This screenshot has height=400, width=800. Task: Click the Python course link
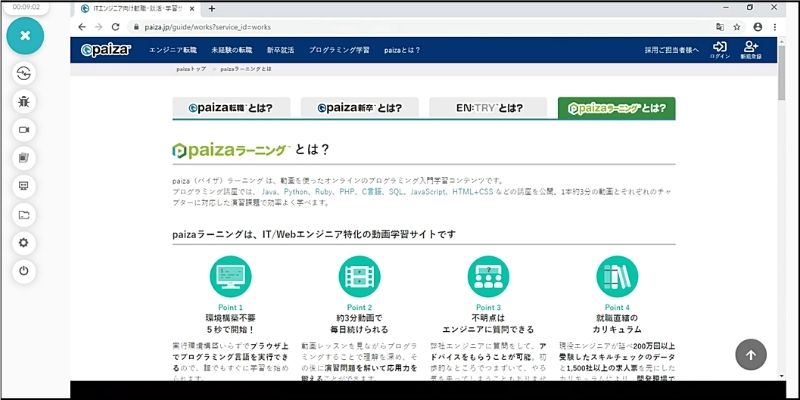point(296,192)
